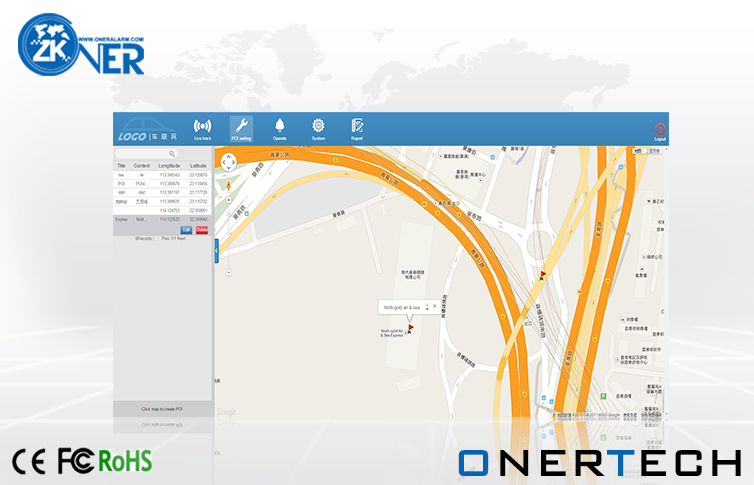
Task: Close the Multi-gold air & sea popup
Action: [435, 306]
